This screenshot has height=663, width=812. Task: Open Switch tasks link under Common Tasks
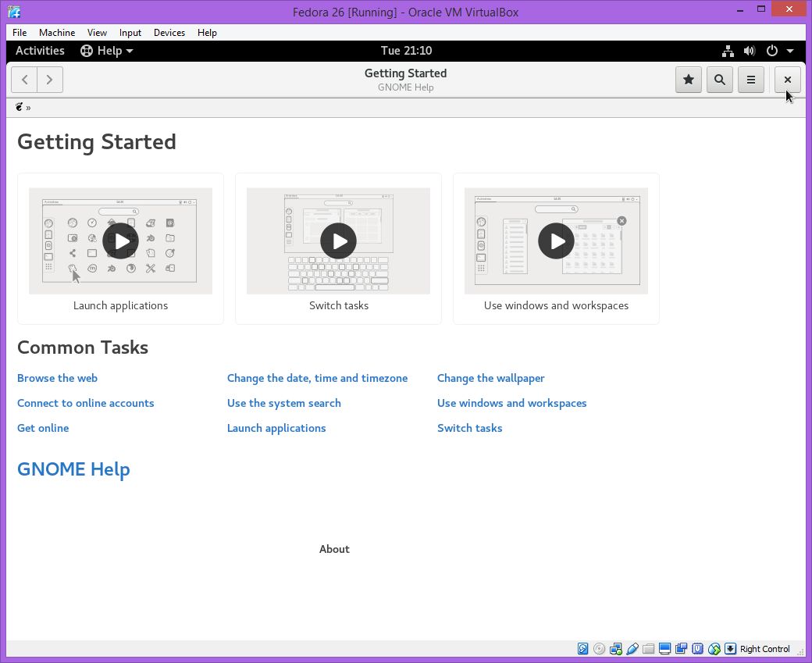click(x=470, y=428)
